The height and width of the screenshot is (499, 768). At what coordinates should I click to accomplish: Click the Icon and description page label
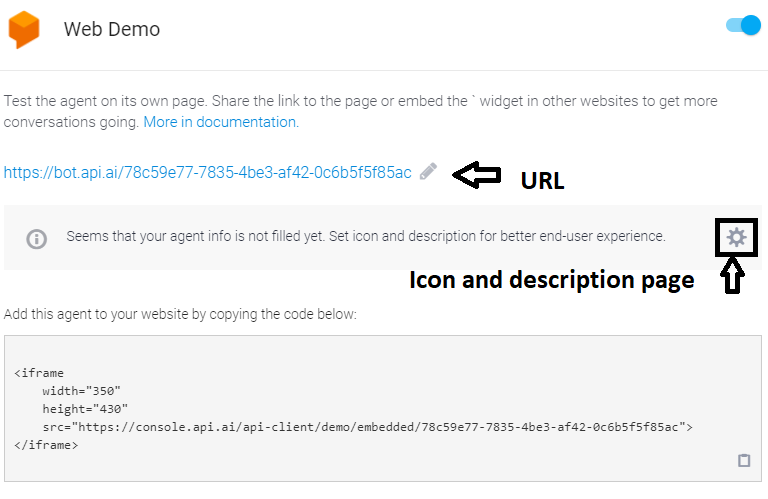tap(552, 280)
